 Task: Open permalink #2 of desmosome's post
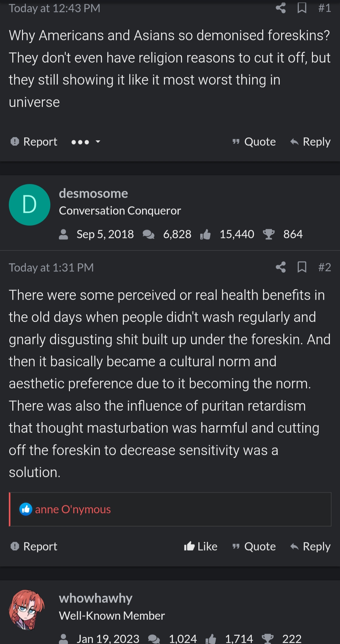click(x=325, y=267)
